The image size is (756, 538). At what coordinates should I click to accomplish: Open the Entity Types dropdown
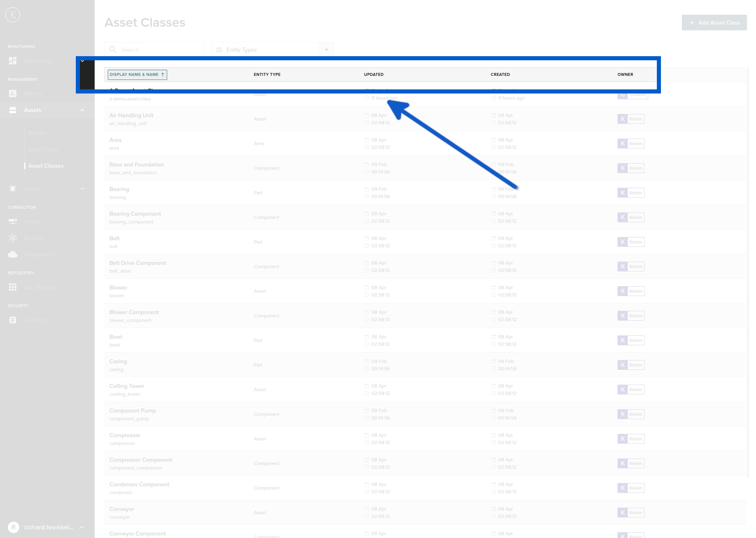click(x=326, y=50)
